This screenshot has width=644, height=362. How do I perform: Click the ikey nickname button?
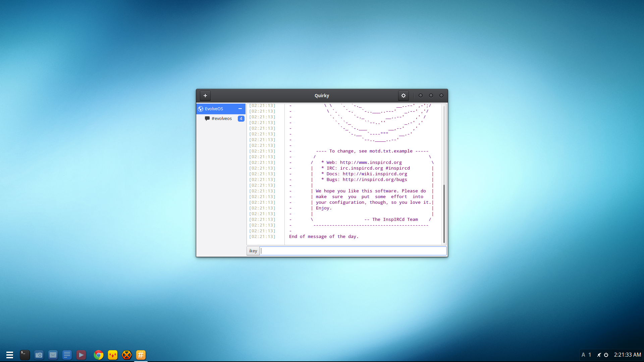tap(253, 251)
